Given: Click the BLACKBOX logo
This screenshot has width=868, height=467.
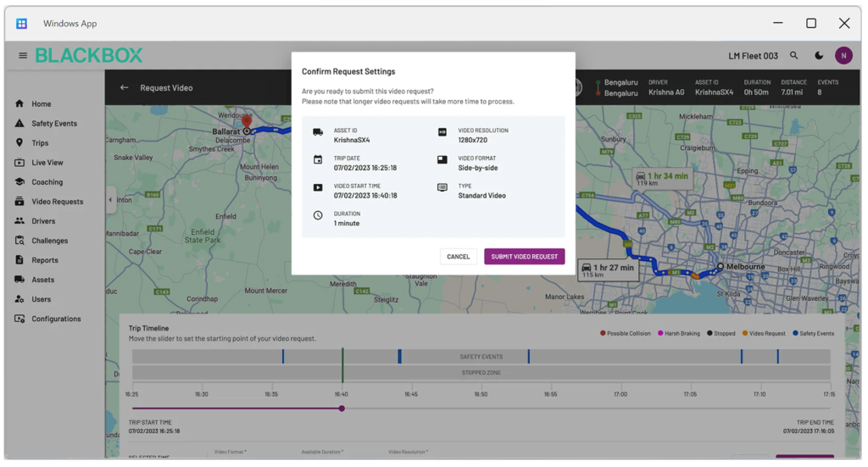Looking at the screenshot, I should (x=89, y=55).
